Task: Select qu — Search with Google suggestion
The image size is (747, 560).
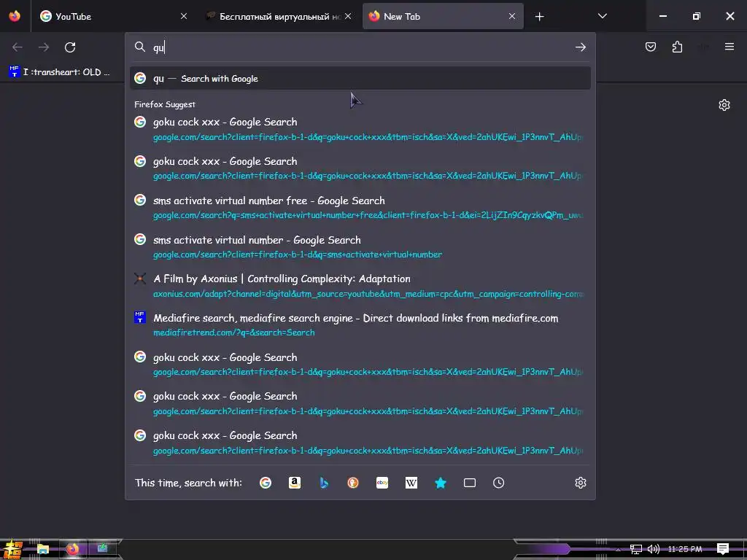Action: 360,79
